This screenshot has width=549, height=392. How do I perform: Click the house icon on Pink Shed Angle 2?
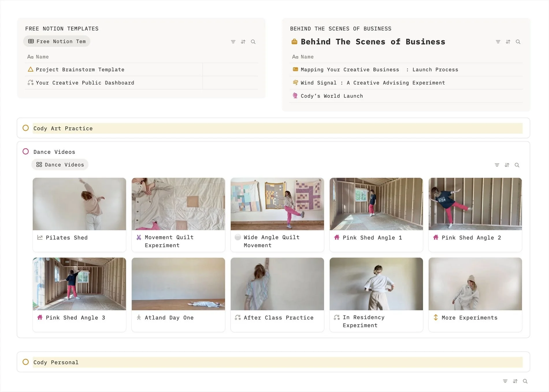tap(435, 237)
